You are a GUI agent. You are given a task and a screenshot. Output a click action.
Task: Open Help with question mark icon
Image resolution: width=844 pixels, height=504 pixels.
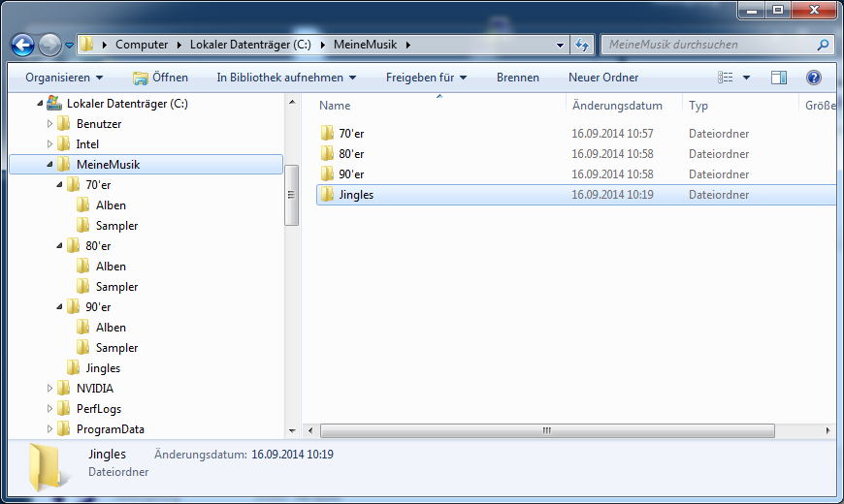coord(813,78)
